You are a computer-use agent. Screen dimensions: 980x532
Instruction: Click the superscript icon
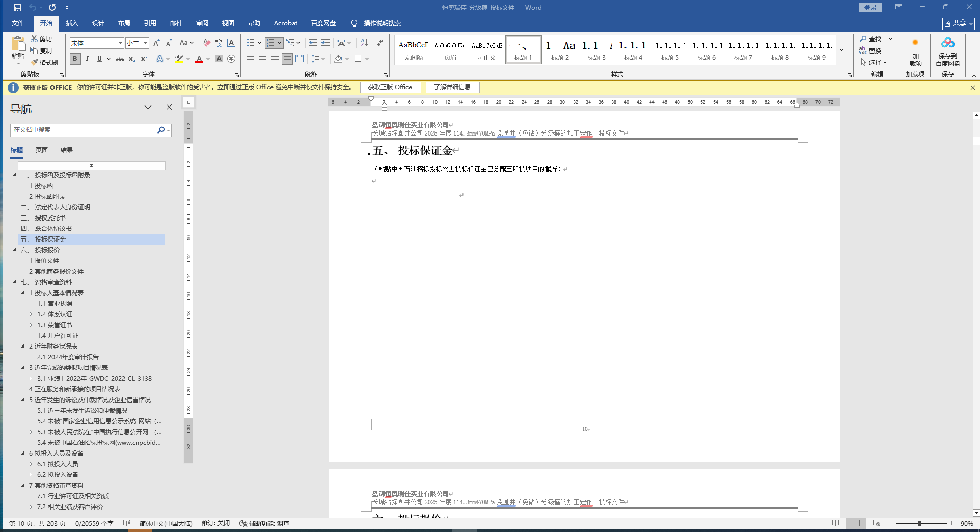[144, 59]
